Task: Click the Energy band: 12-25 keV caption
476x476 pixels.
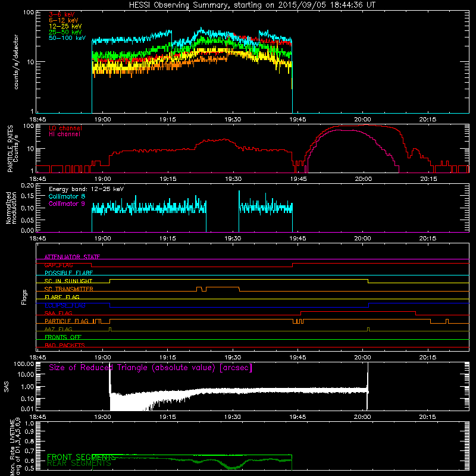Action: (x=86, y=189)
